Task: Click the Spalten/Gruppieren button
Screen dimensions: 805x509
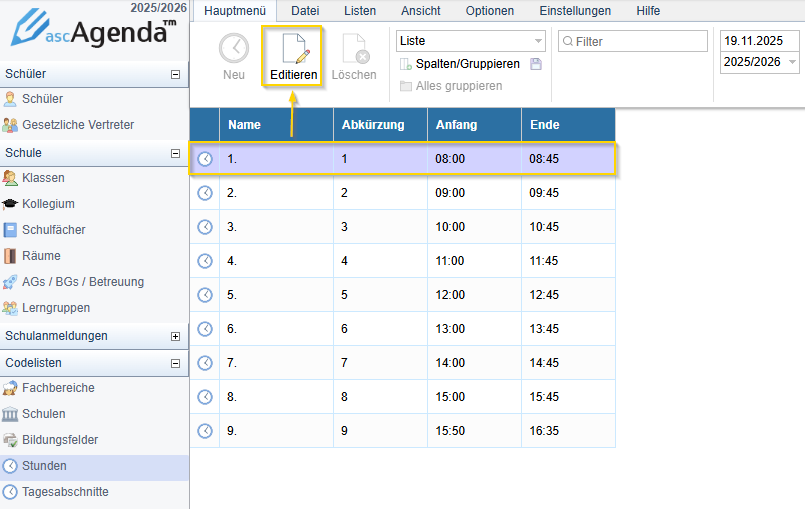Action: click(467, 64)
